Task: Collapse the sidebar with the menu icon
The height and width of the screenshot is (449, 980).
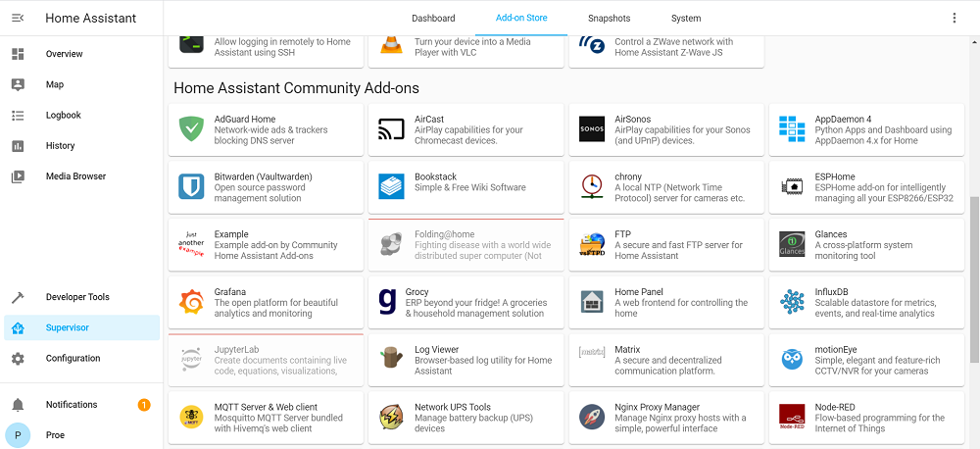Action: pyautogui.click(x=18, y=18)
